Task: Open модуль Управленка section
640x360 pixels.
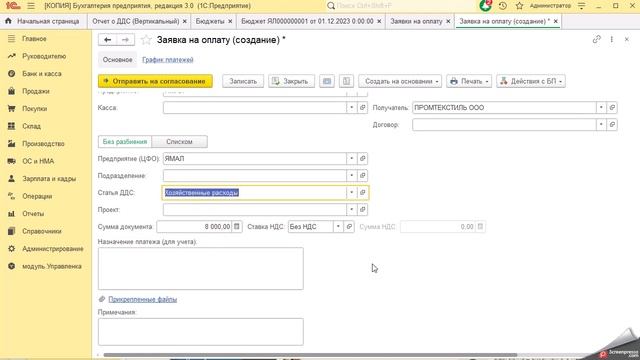Action: pyautogui.click(x=51, y=267)
